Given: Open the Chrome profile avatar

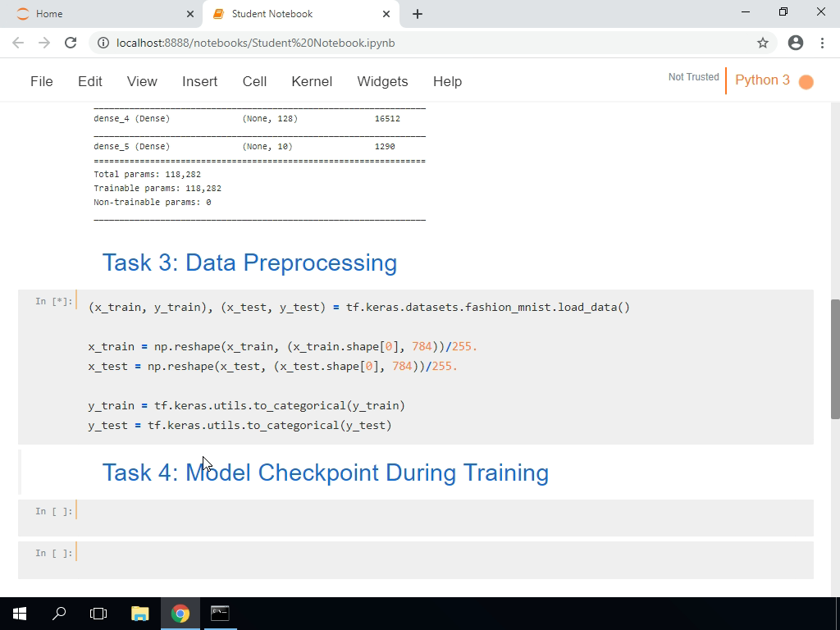Looking at the screenshot, I should click(795, 43).
